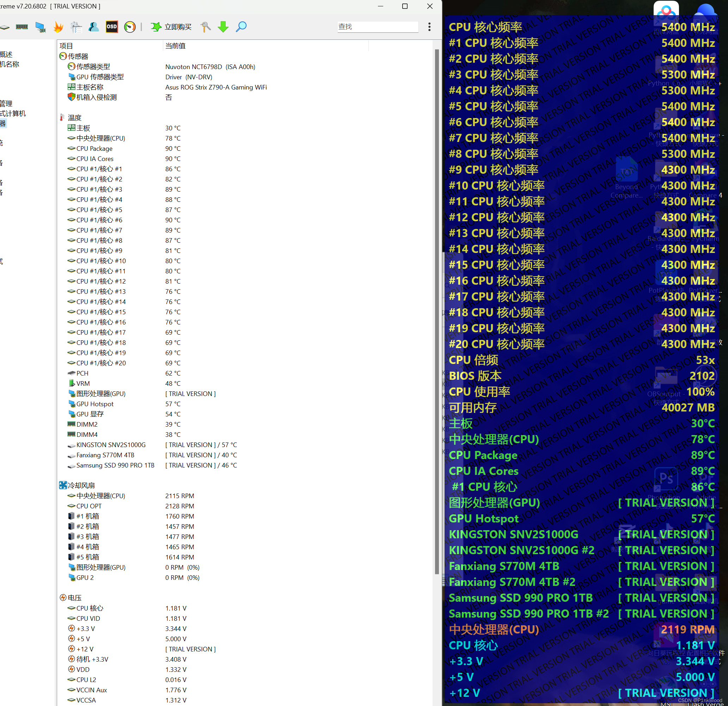Toggle the OSD panel toolbar icon
This screenshot has height=706, width=728.
(x=111, y=27)
